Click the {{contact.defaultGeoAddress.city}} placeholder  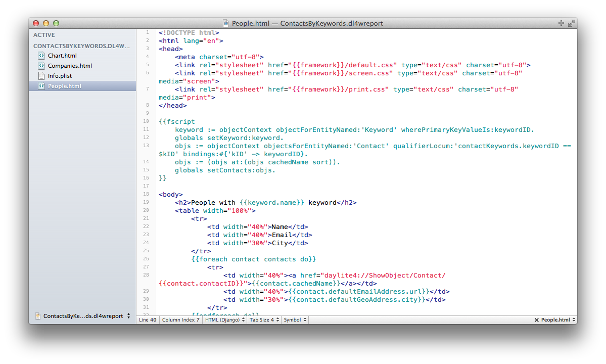point(357,300)
